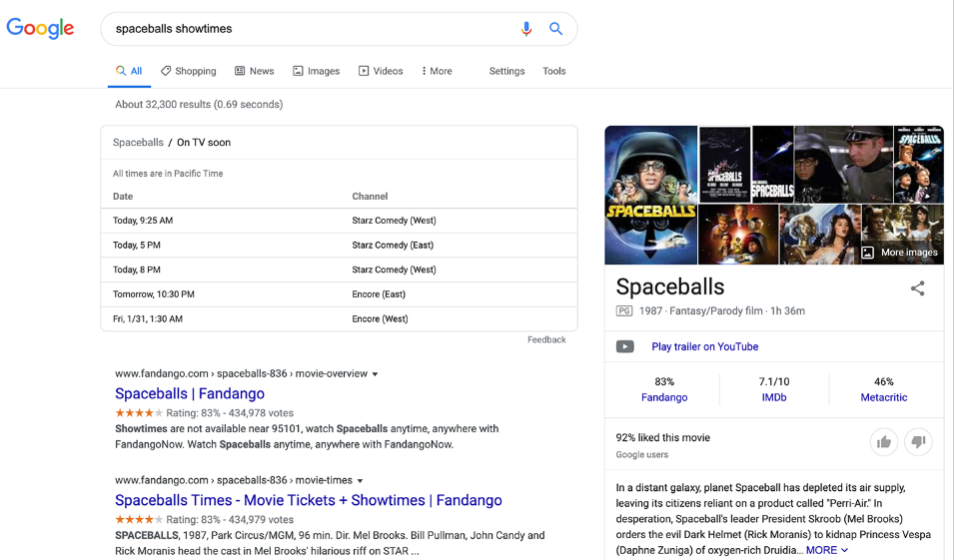
Task: Click the voice search microphone icon
Action: point(526,29)
